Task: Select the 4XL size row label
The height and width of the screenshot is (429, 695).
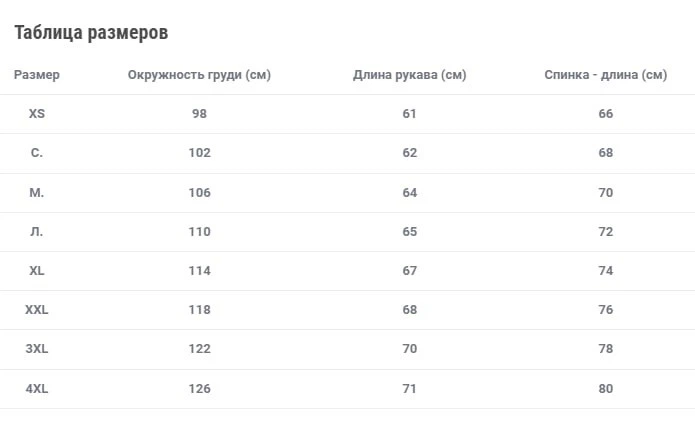Action: click(x=37, y=388)
